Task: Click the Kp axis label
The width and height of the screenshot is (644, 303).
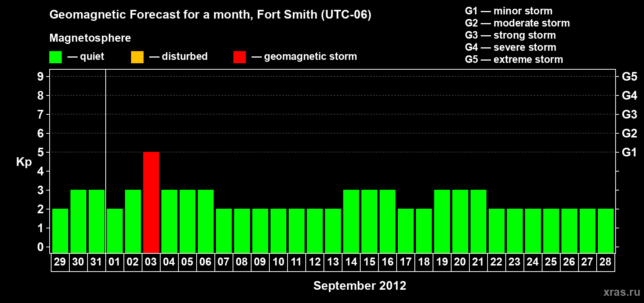Action: 24,162
